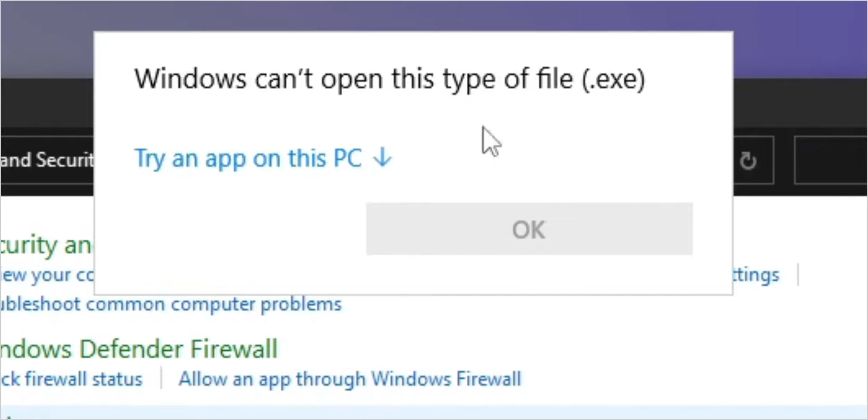
Task: Click the search box right of refresh
Action: click(831, 160)
